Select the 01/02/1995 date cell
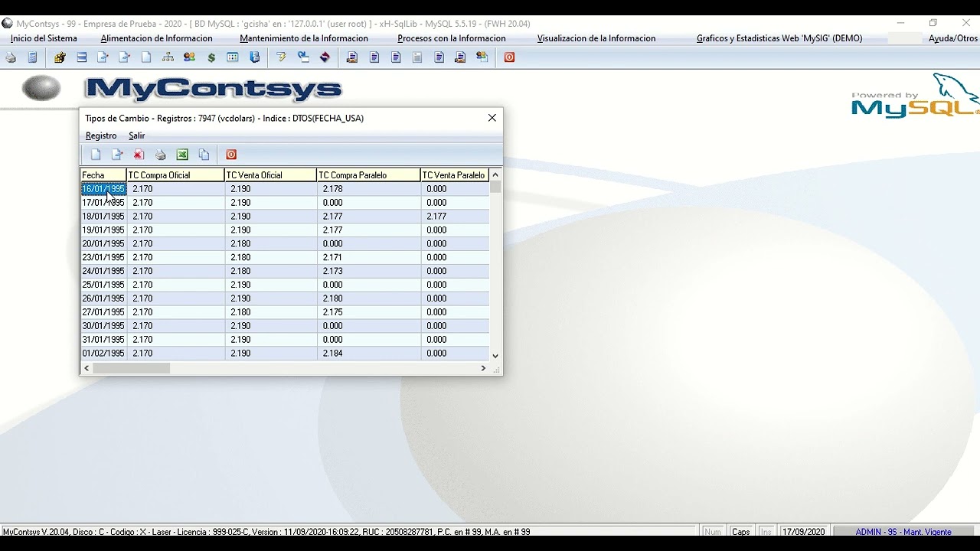980x551 pixels. (x=103, y=354)
